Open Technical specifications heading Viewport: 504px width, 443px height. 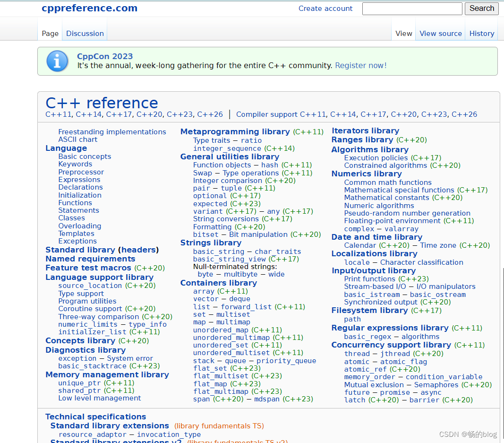[x=96, y=417]
